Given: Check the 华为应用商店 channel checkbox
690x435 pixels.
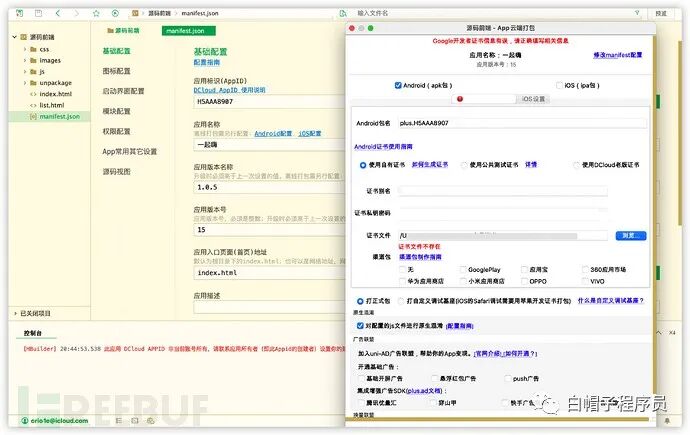Looking at the screenshot, I should coord(402,281).
